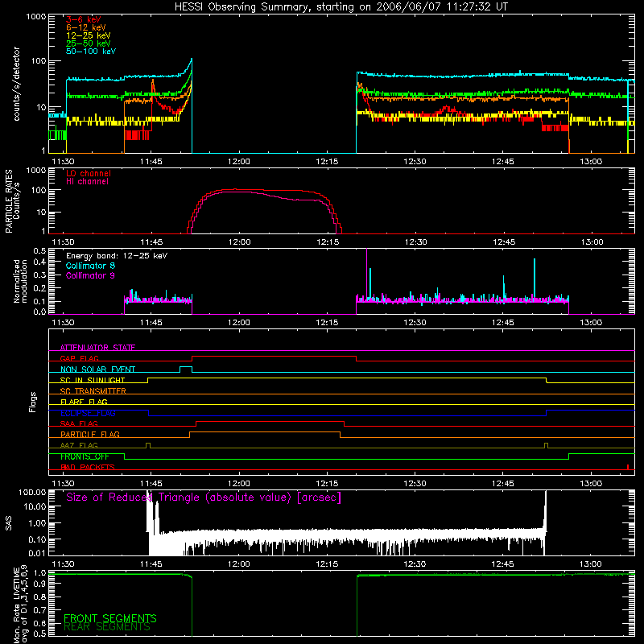644x644 pixels.
Task: Click the FLARE FLAG label
Action: point(84,402)
